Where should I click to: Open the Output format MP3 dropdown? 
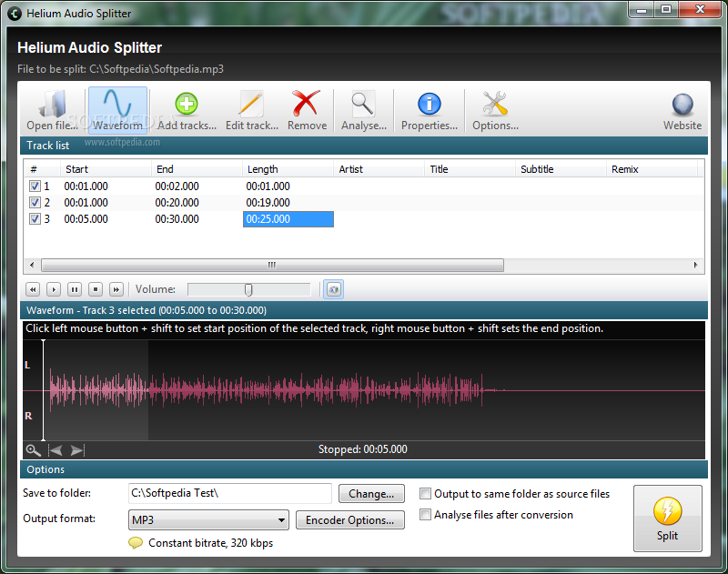208,519
